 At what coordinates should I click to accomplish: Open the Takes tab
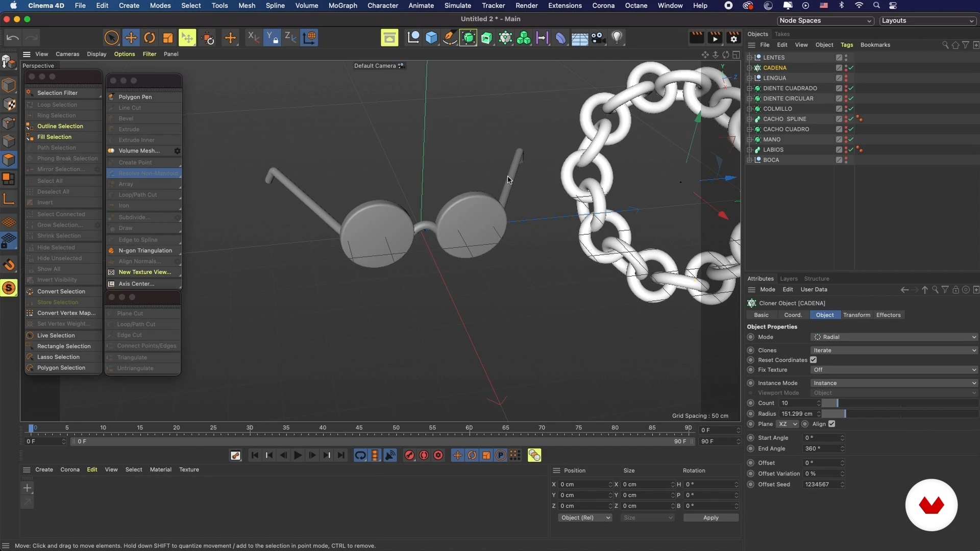781,34
